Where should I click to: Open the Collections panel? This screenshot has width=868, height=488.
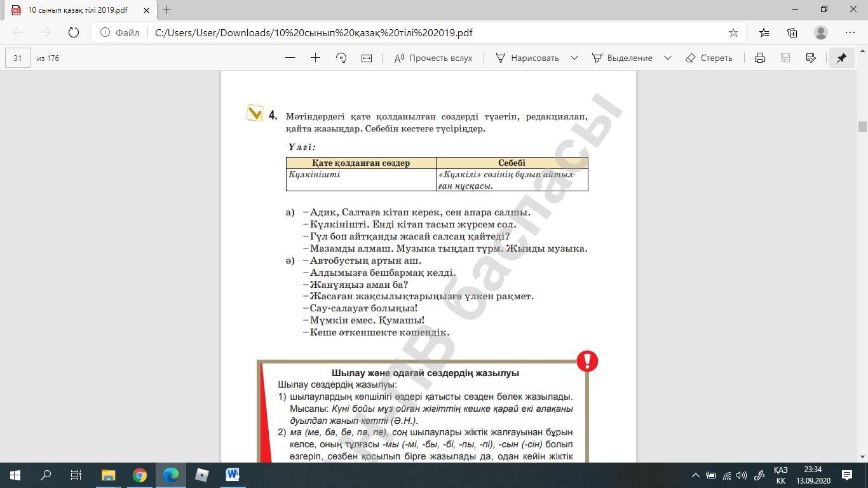coord(792,32)
